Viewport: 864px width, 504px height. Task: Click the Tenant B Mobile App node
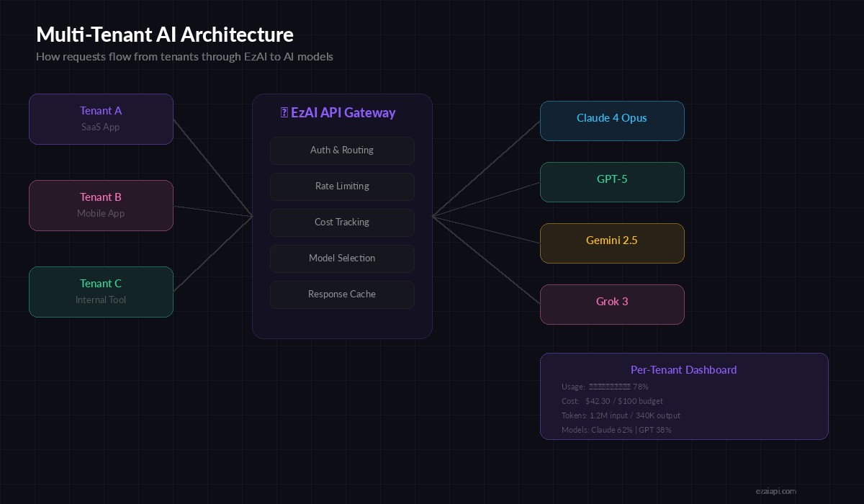pyautogui.click(x=101, y=205)
